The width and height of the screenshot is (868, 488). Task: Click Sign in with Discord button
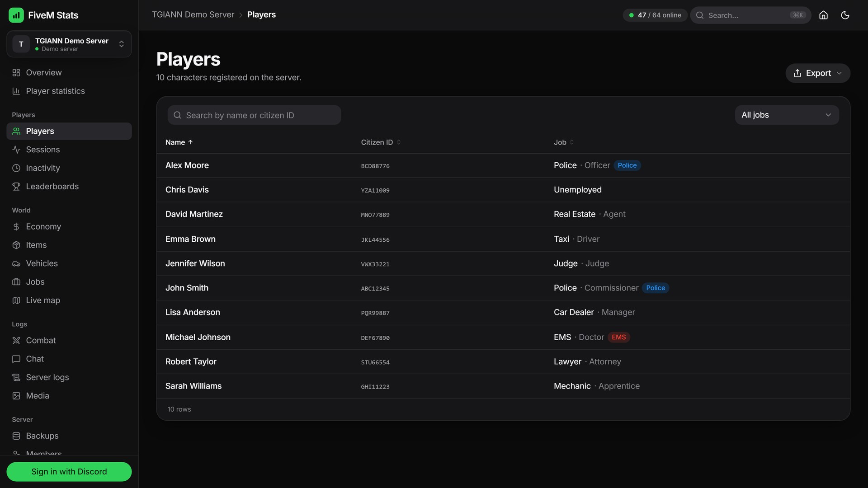pyautogui.click(x=69, y=472)
